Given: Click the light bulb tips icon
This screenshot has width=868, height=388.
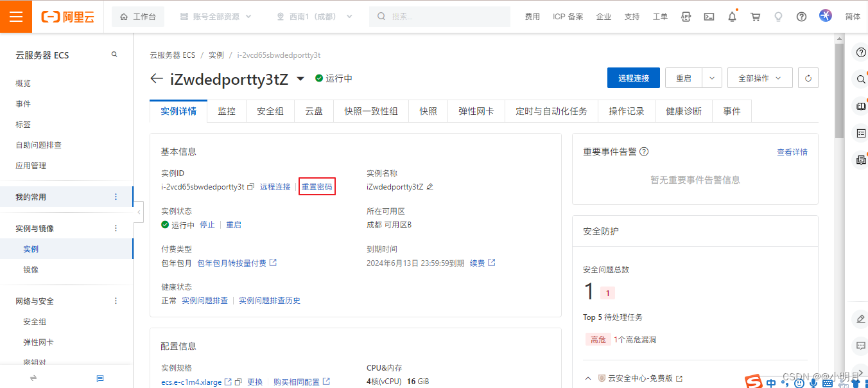Looking at the screenshot, I should click(x=778, y=17).
